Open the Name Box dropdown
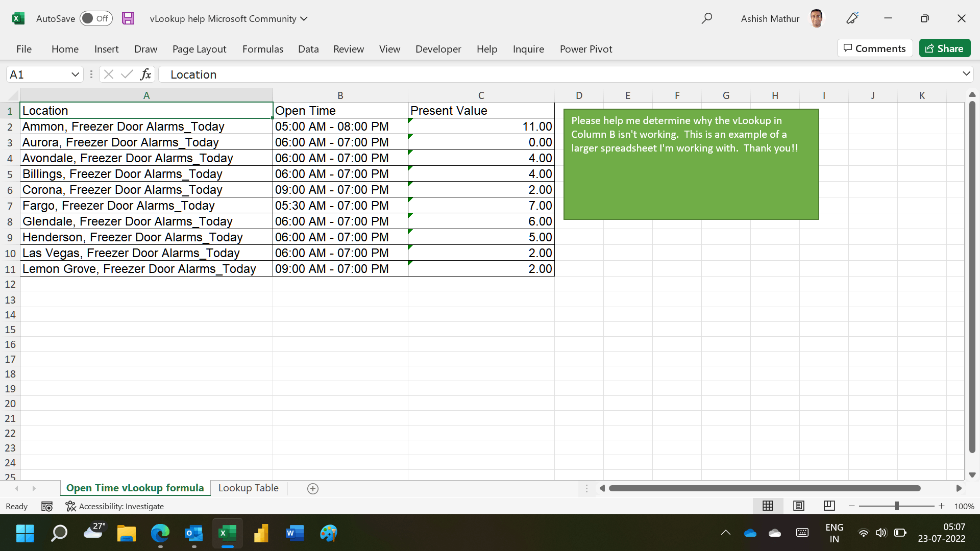The height and width of the screenshot is (551, 980). pyautogui.click(x=75, y=74)
